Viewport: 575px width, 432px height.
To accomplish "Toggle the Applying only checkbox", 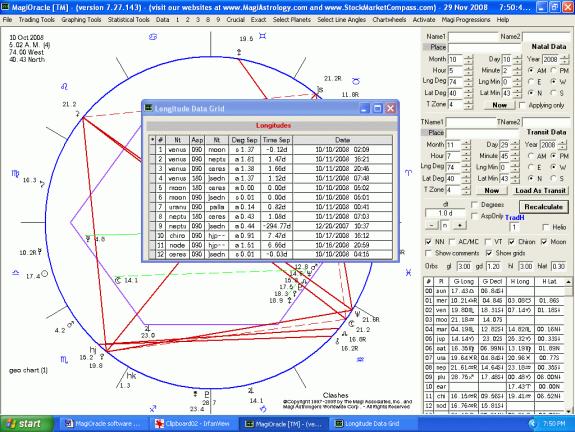I will (523, 105).
